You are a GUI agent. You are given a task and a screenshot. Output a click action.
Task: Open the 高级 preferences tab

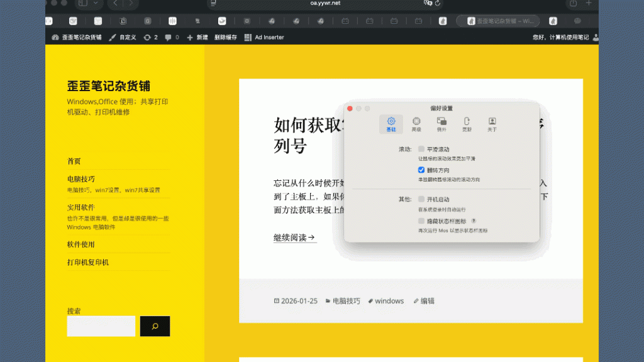click(416, 124)
